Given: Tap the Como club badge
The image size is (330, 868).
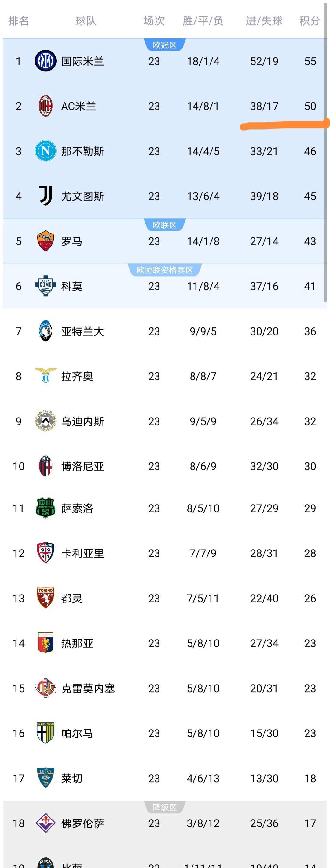Looking at the screenshot, I should [x=46, y=286].
